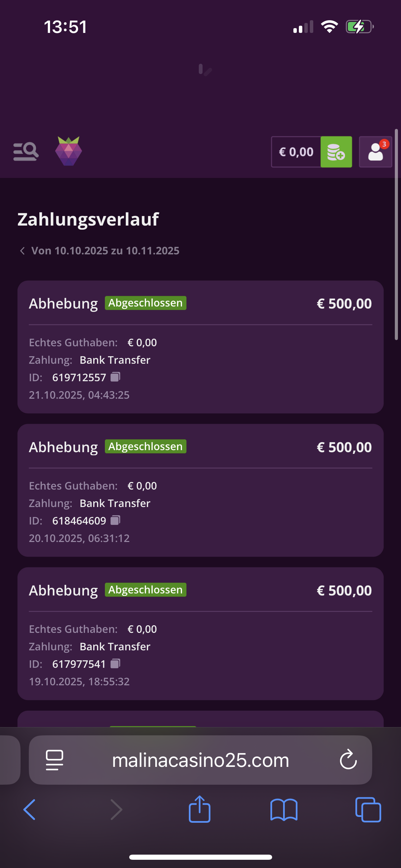
Task: Open the user profile with notifications
Action: (x=375, y=152)
